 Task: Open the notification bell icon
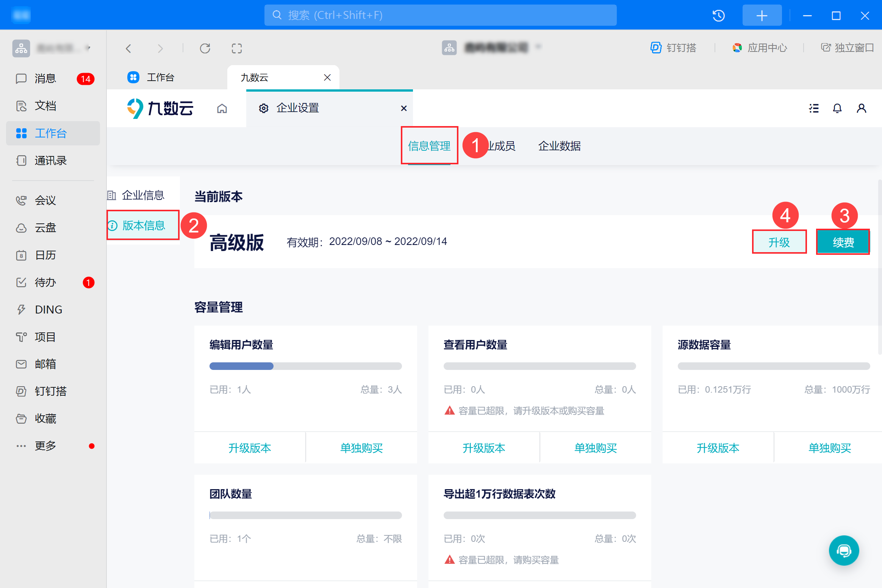837,109
